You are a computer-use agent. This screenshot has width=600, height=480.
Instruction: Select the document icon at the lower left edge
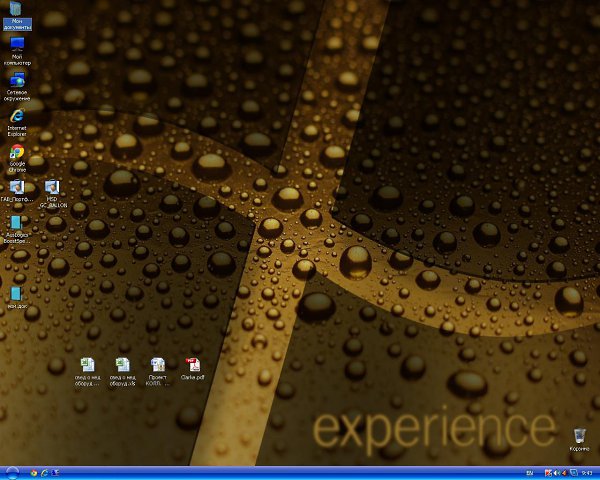point(16,293)
